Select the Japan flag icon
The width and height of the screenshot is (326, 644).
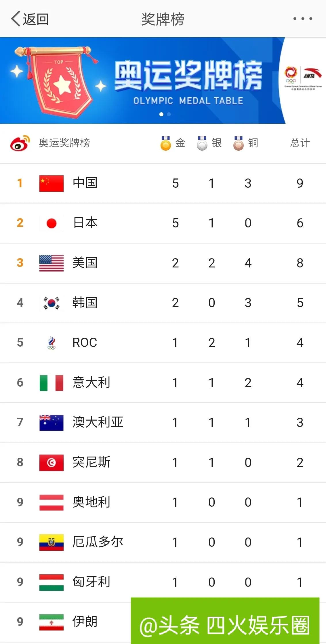[x=51, y=223]
